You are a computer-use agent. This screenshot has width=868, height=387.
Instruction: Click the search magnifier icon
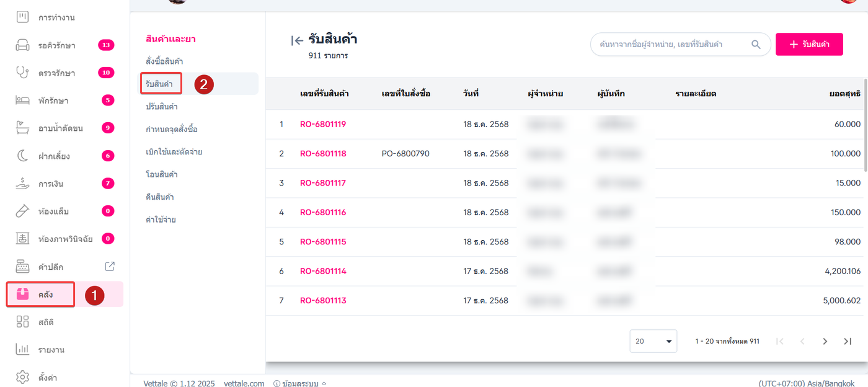756,45
